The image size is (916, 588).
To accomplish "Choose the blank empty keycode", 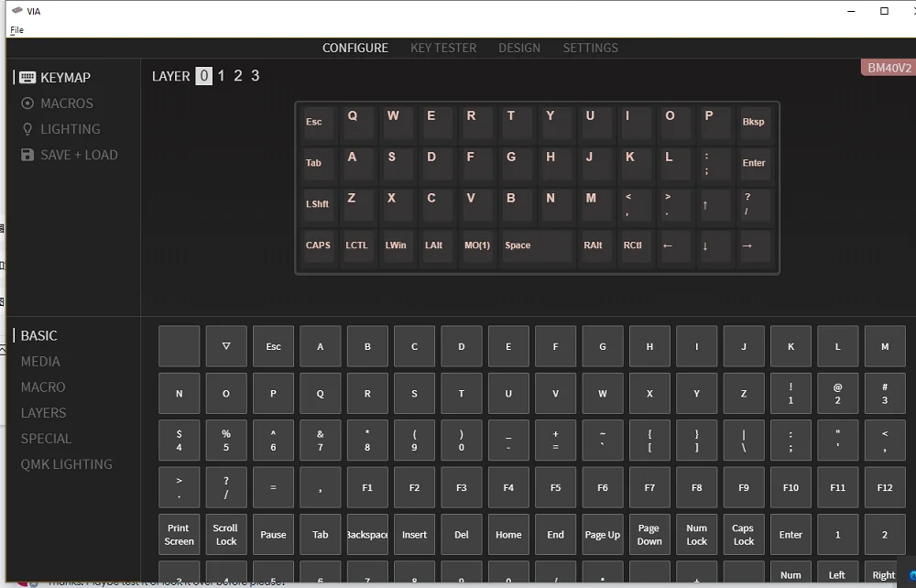I will [x=179, y=346].
